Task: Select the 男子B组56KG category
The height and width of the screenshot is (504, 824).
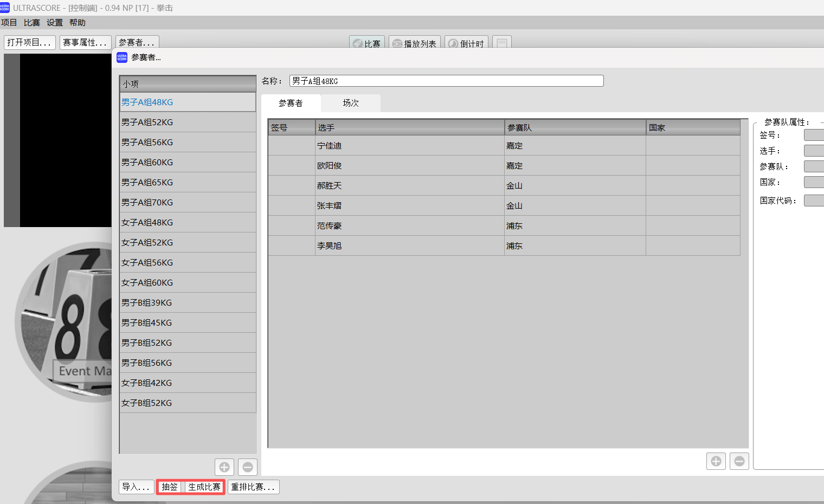Action: coord(147,363)
